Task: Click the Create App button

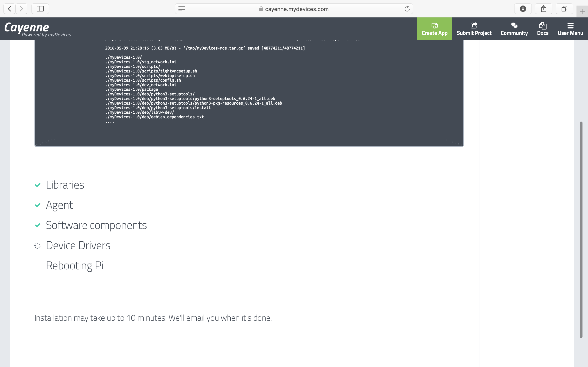Action: pos(434,29)
